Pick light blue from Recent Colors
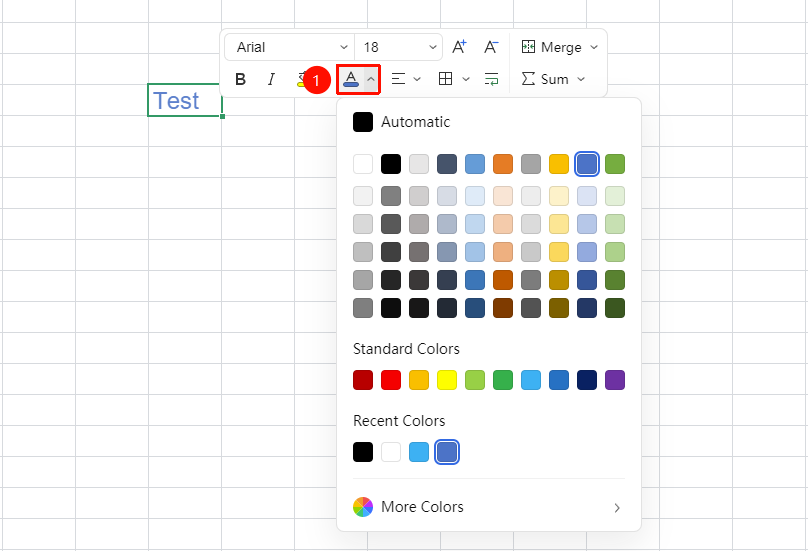This screenshot has width=808, height=551. (419, 452)
